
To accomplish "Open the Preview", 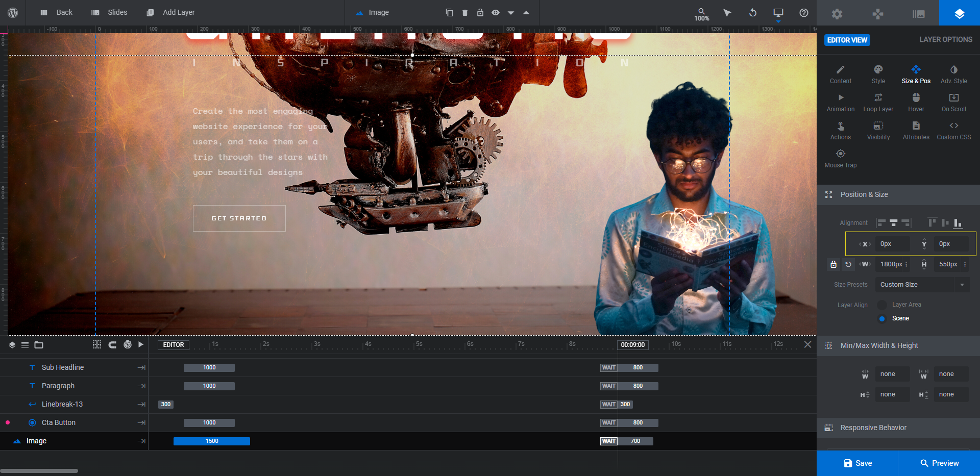I will 939,463.
